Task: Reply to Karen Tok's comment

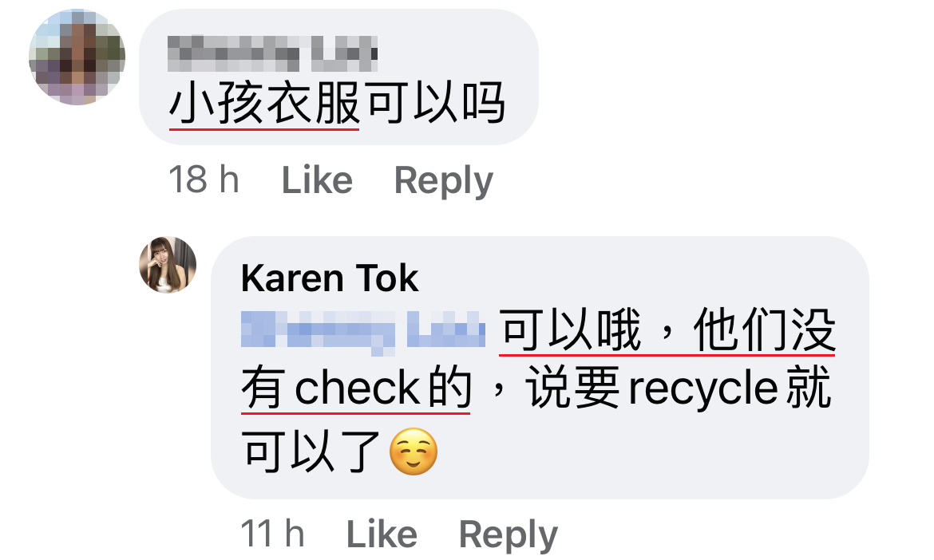Action: point(508,534)
